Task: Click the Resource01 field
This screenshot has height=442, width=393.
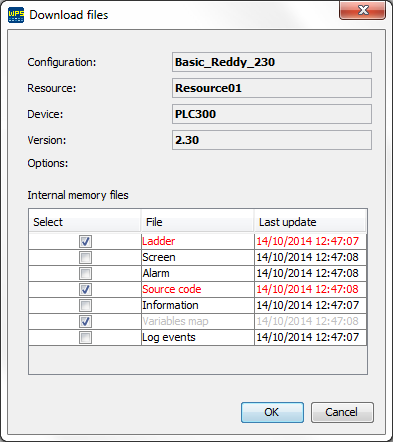Action: [x=272, y=88]
